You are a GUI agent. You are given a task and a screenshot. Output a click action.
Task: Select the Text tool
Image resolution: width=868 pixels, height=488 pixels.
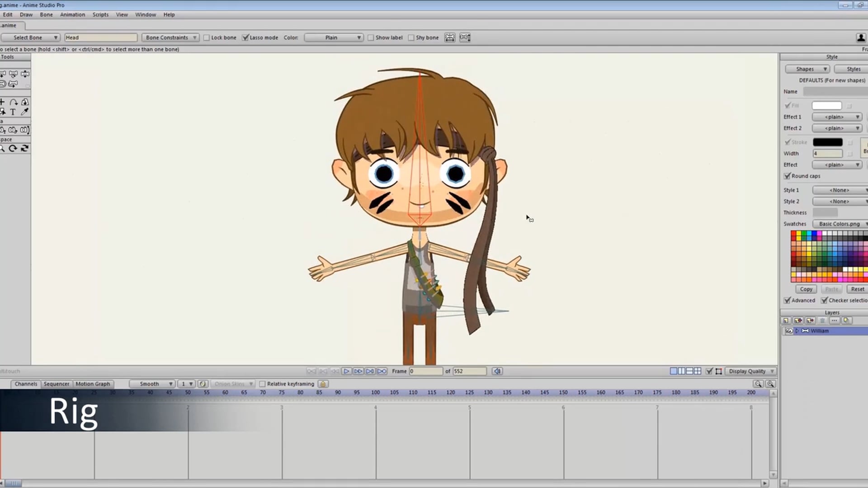click(x=13, y=112)
